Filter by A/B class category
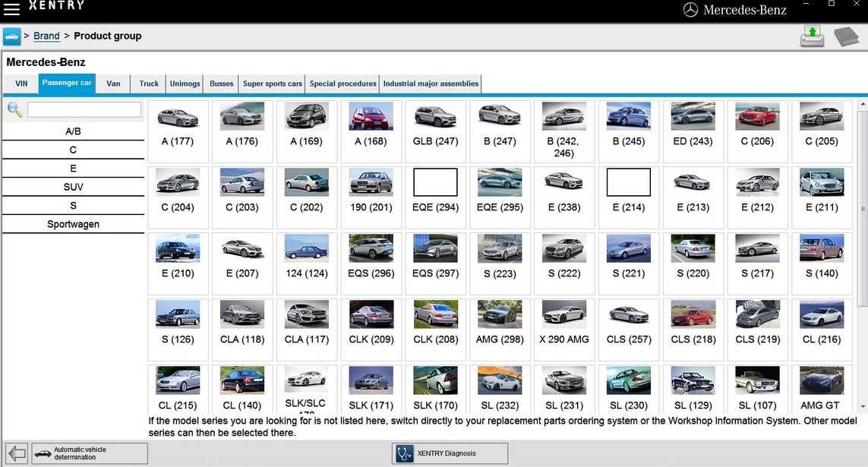Image resolution: width=868 pixels, height=467 pixels. pyautogui.click(x=73, y=131)
